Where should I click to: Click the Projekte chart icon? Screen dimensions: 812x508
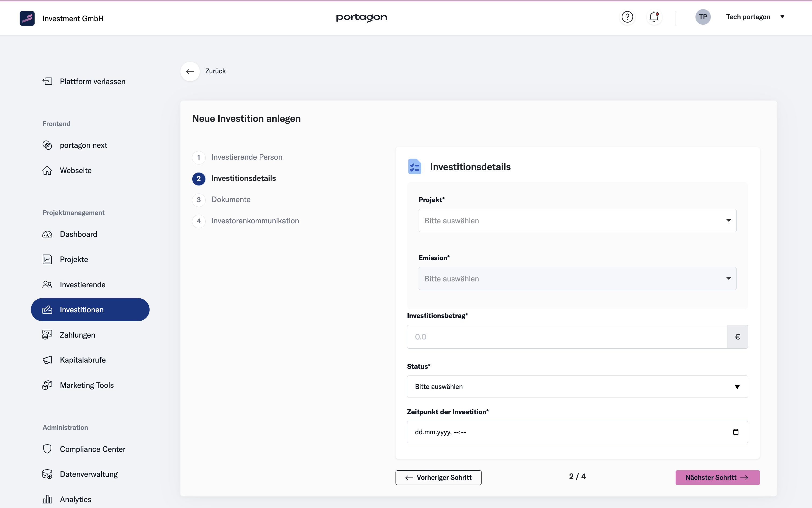[47, 259]
